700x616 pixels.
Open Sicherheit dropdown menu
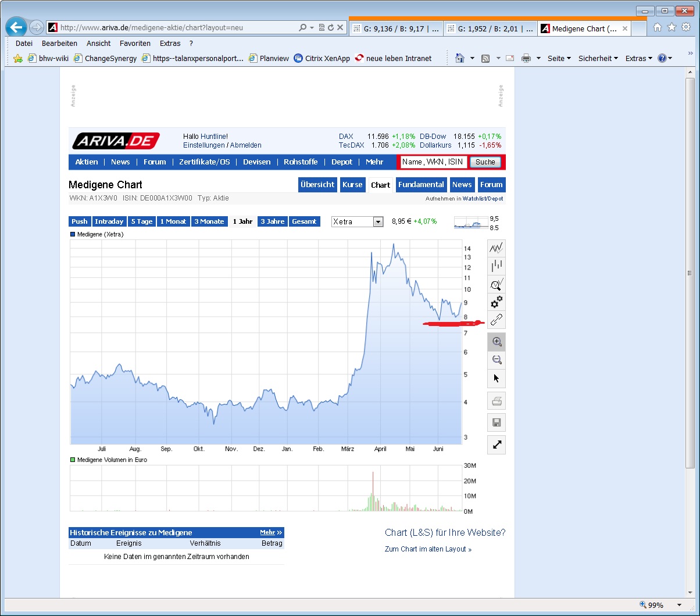[598, 58]
